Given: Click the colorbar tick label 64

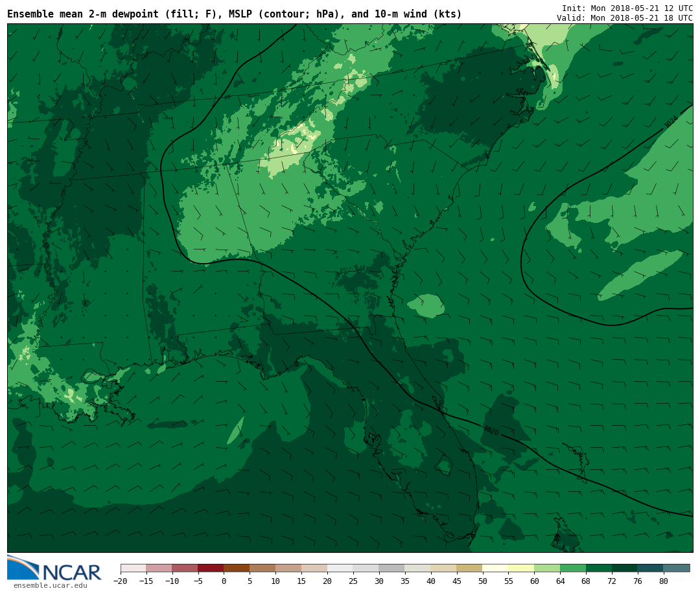Looking at the screenshot, I should pos(560,581).
